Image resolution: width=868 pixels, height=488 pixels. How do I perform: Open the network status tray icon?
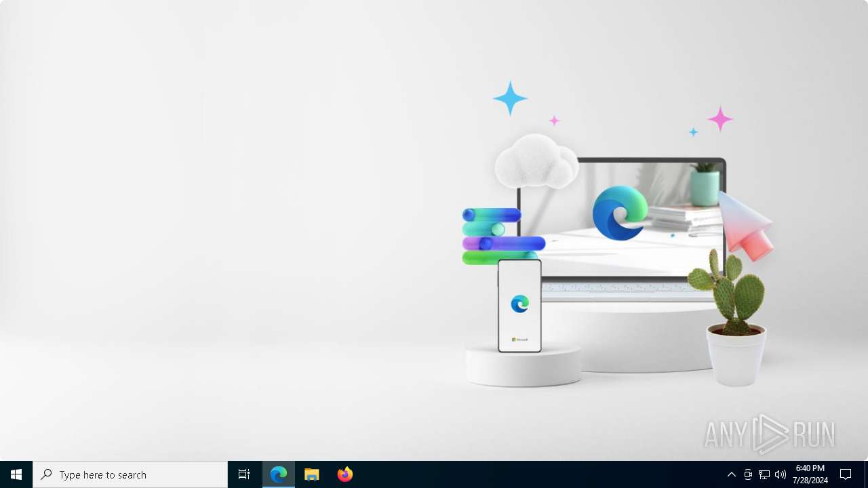coord(764,474)
